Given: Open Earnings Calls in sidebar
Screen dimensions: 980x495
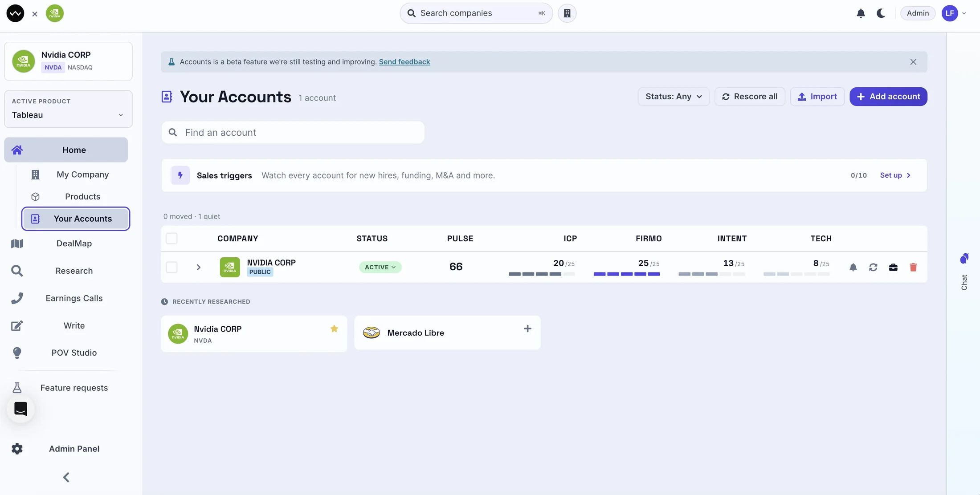Looking at the screenshot, I should coord(66,298).
